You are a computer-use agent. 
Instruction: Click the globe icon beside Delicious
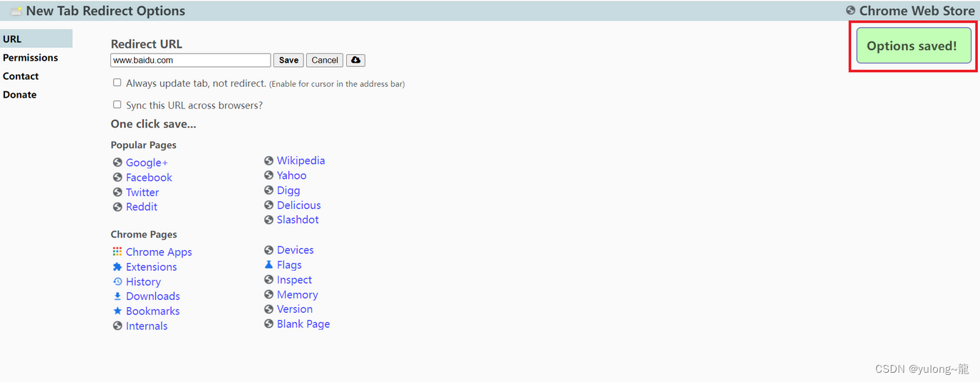[x=269, y=205]
